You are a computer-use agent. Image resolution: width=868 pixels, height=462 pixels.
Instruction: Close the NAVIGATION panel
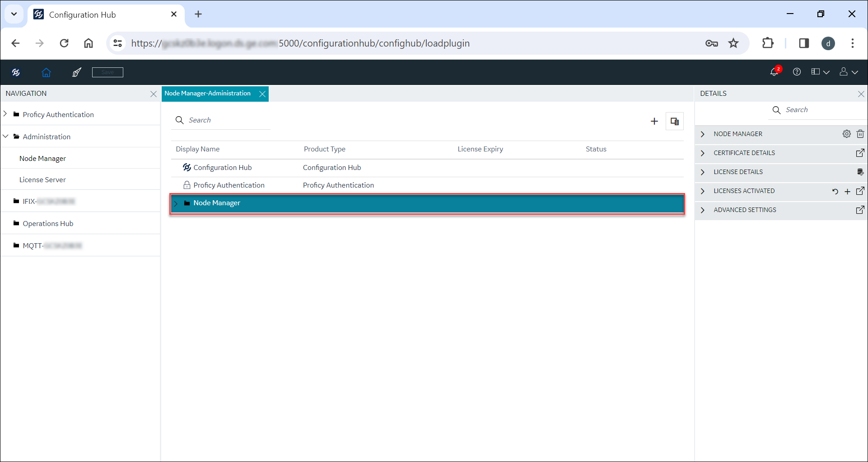[x=154, y=94]
